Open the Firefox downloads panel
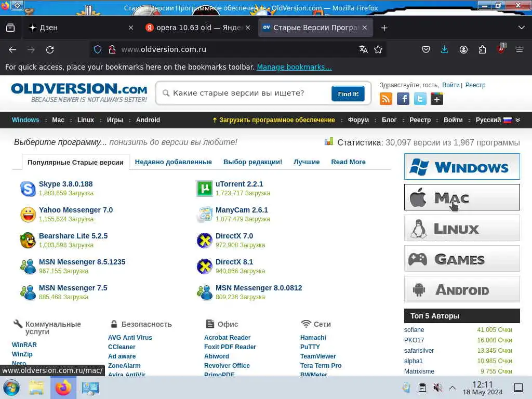 [444, 49]
